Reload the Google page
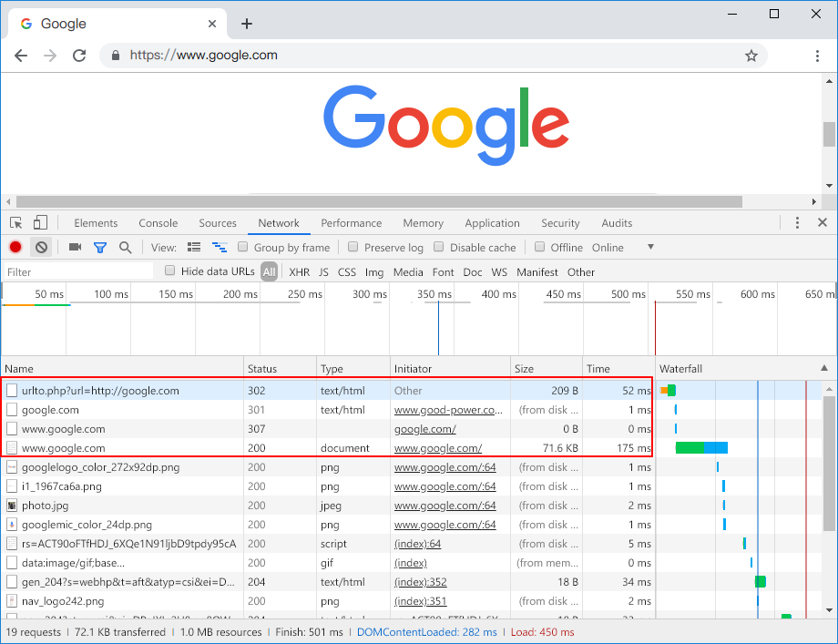 click(x=79, y=56)
